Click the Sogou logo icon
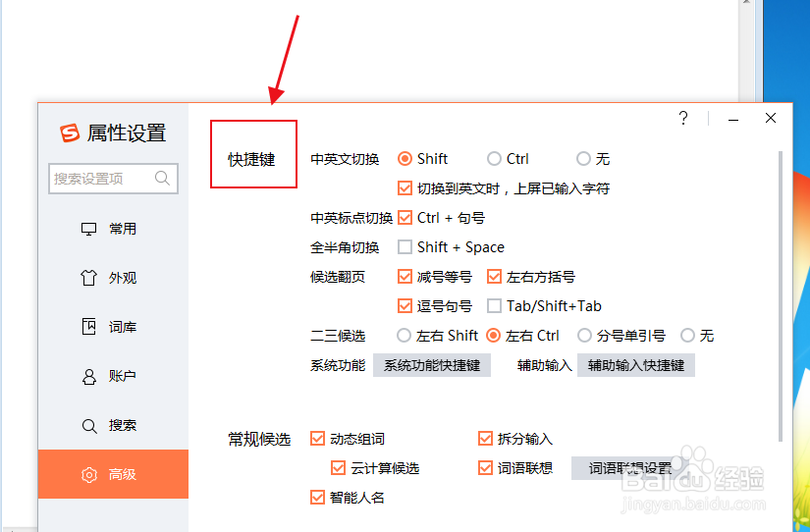Screen dimensions: 810x532 click(x=70, y=133)
